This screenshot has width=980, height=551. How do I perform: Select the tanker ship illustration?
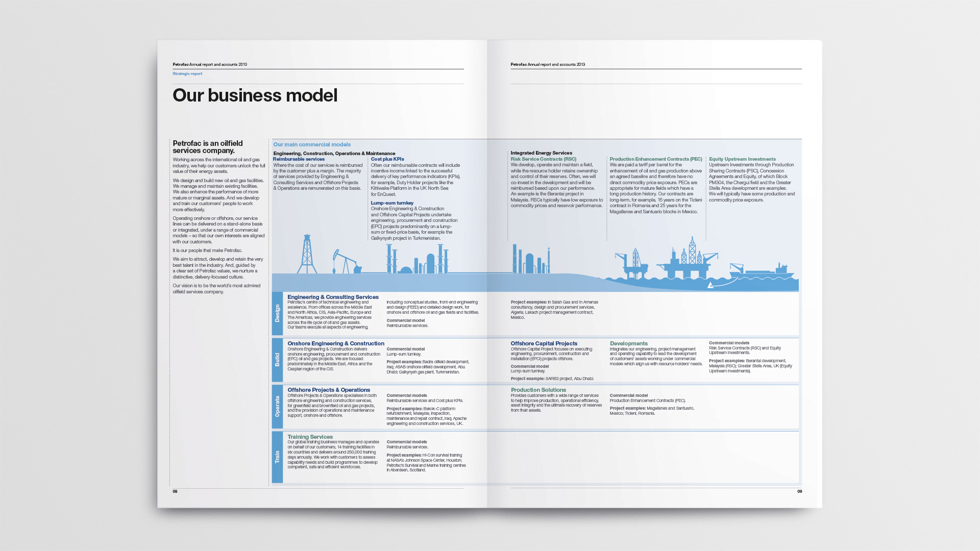click(762, 270)
